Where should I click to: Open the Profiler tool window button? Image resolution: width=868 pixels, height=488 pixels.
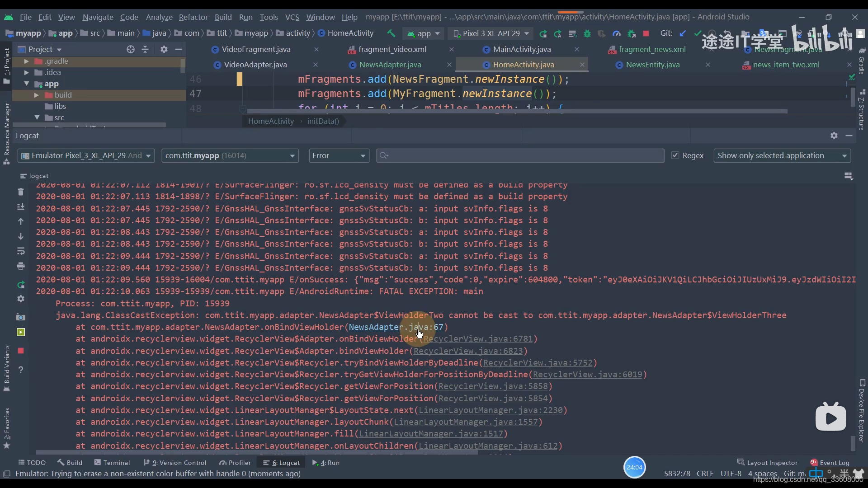235,463
